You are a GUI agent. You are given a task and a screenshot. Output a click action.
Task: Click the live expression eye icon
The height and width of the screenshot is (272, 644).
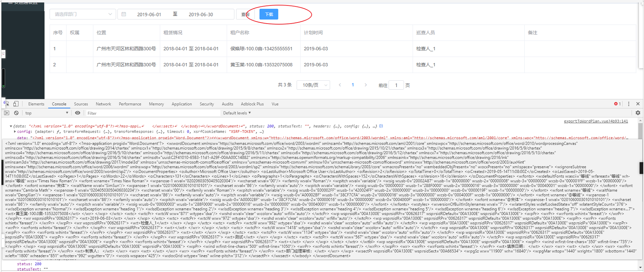(77, 113)
